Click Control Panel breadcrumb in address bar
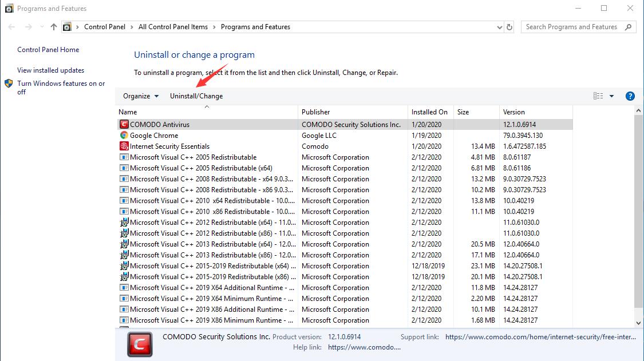644x361 pixels. (105, 27)
